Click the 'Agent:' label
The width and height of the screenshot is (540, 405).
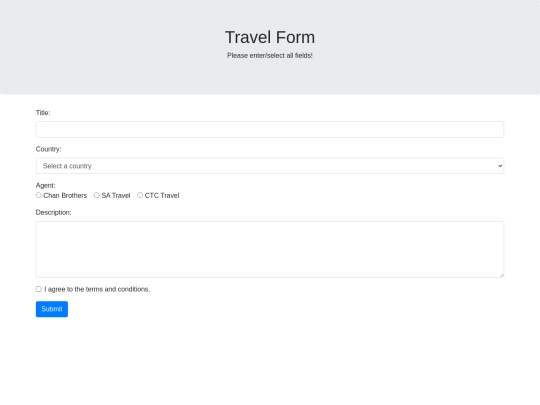45,185
